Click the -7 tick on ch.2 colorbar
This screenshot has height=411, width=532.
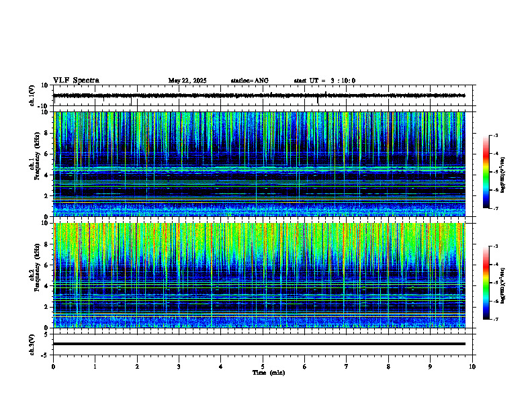tap(496, 319)
